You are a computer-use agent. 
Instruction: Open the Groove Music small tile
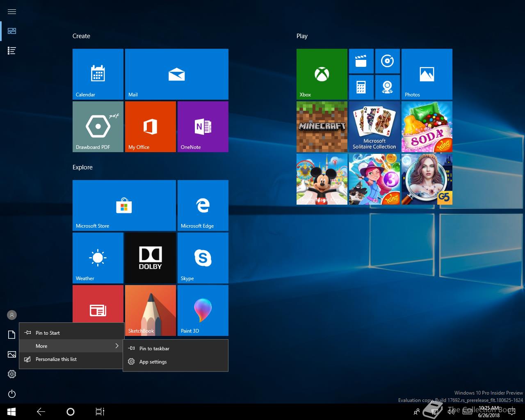click(x=388, y=61)
